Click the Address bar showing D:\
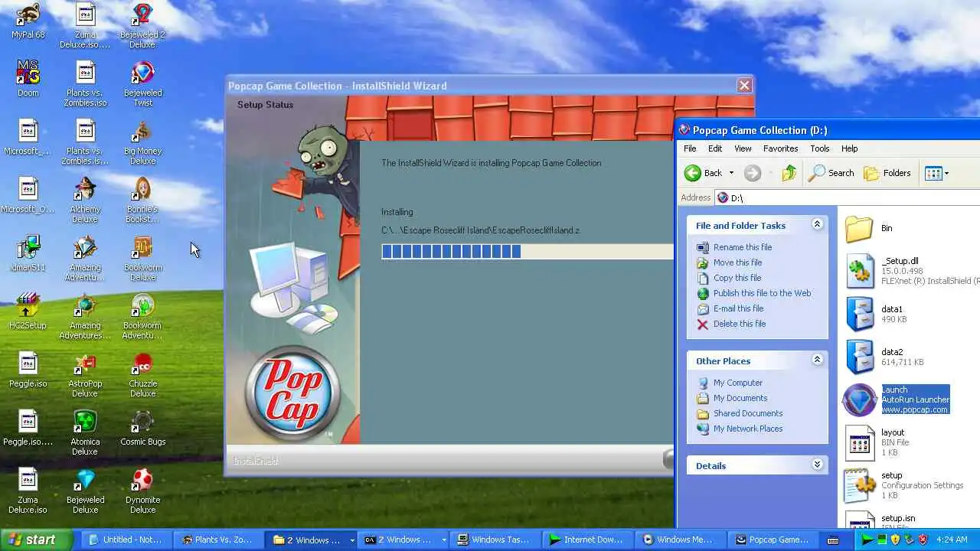This screenshot has width=980, height=551. 848,197
